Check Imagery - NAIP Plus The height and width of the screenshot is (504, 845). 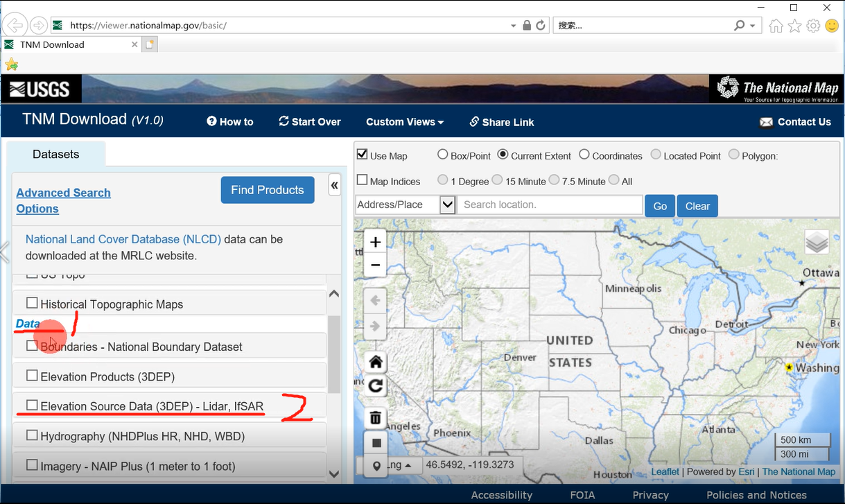(32, 465)
